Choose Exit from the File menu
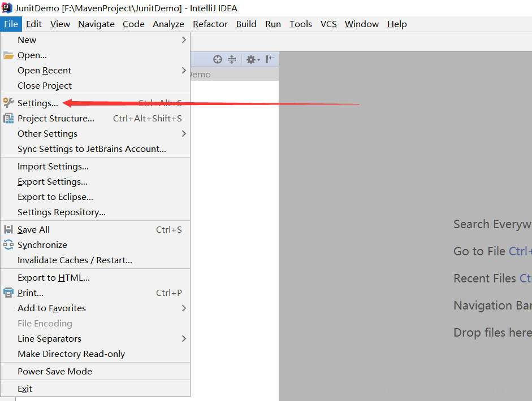Screen dimensions: 532x401 [x=96, y=389]
